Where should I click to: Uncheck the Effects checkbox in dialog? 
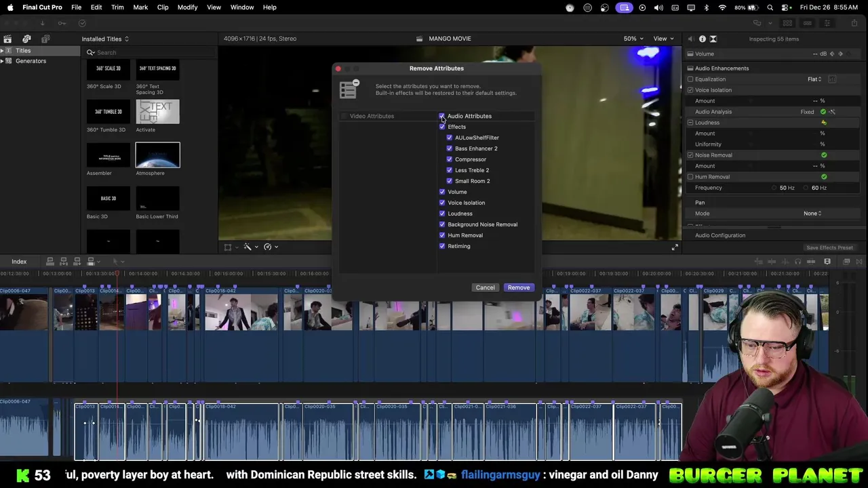click(442, 127)
